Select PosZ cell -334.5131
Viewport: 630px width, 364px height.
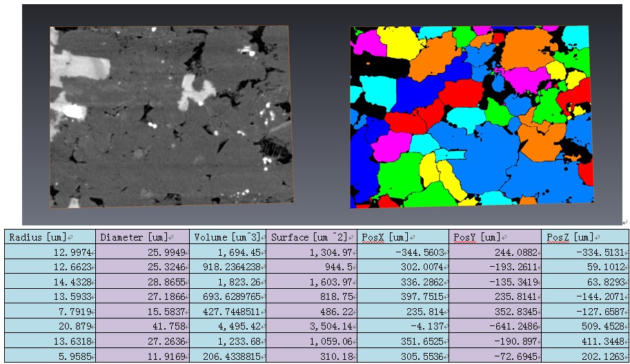[x=585, y=252]
